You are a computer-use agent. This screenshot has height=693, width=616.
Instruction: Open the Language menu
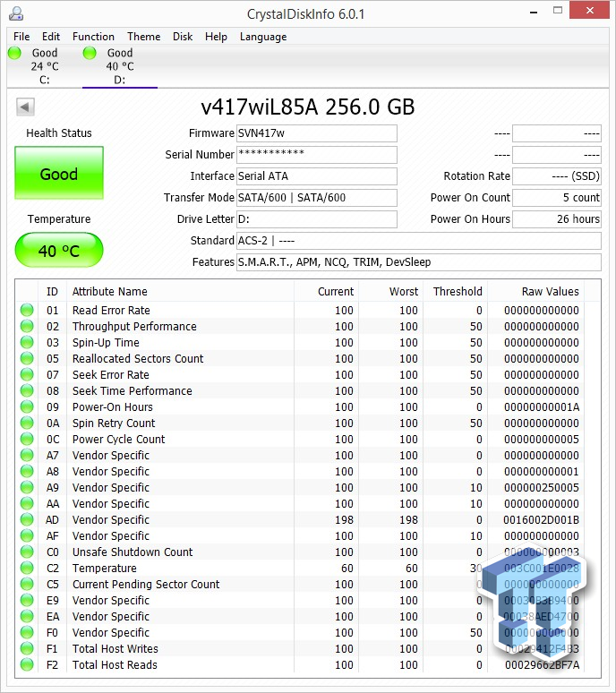[x=263, y=37]
